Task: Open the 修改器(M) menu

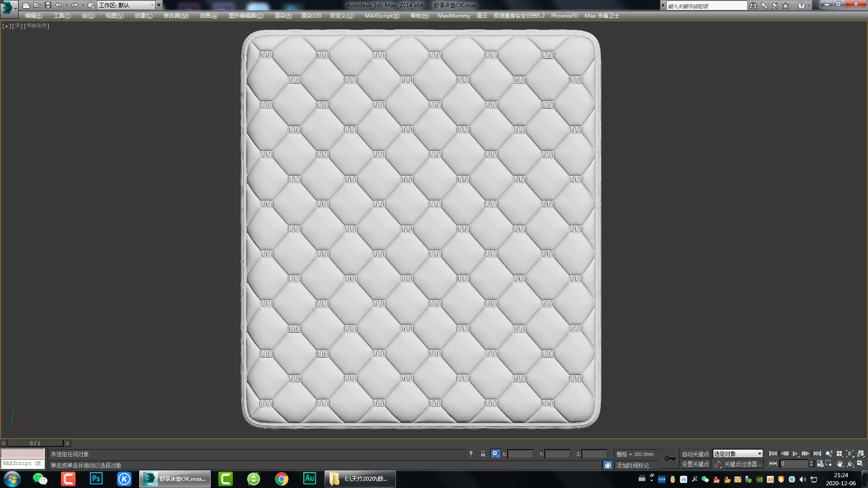Action: (176, 15)
